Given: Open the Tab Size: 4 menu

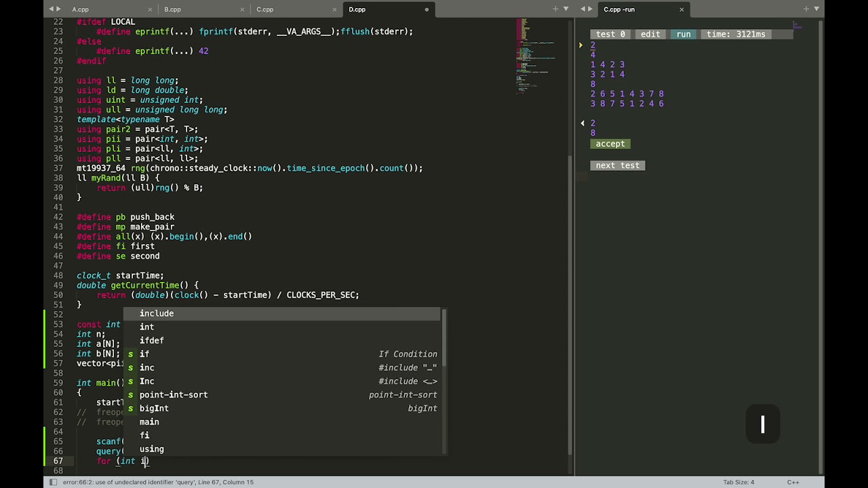Looking at the screenshot, I should tap(738, 482).
